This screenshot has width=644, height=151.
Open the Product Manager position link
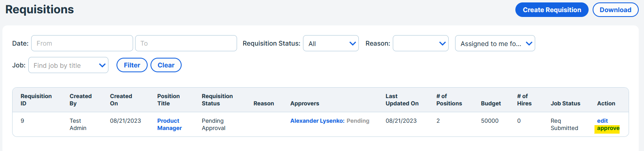coord(169,124)
